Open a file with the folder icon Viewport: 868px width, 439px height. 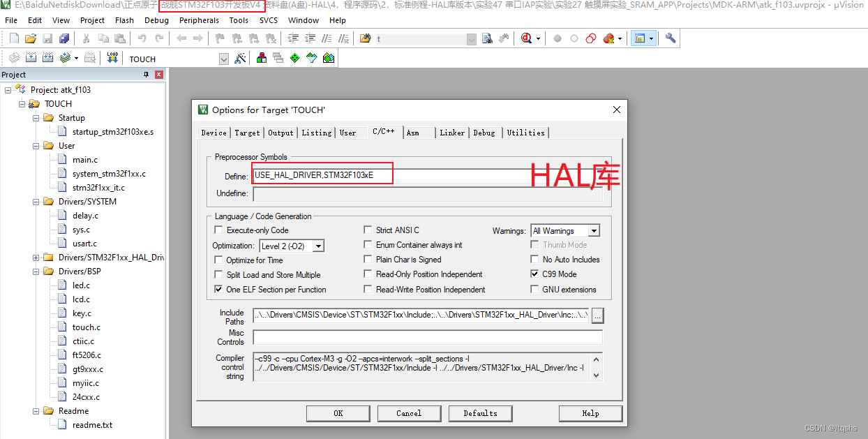click(x=31, y=38)
